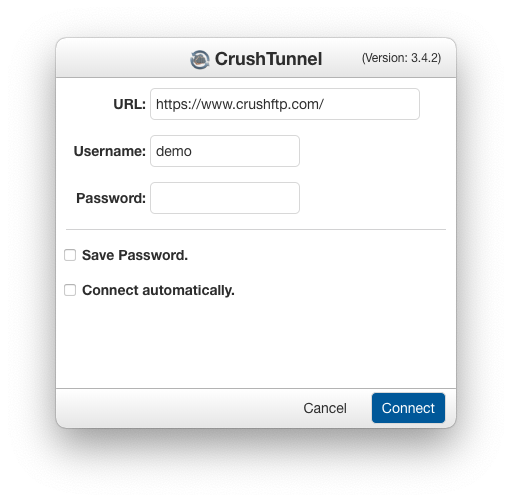Click the Version 3.4.2 label
The image size is (512, 502).
point(401,58)
